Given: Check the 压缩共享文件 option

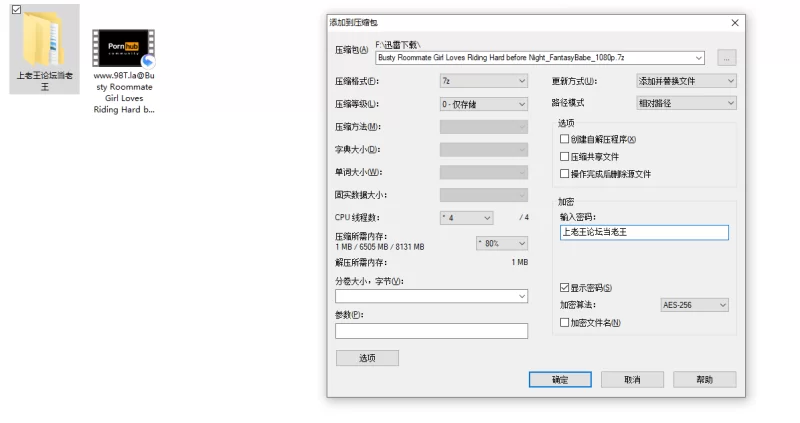Looking at the screenshot, I should [565, 157].
